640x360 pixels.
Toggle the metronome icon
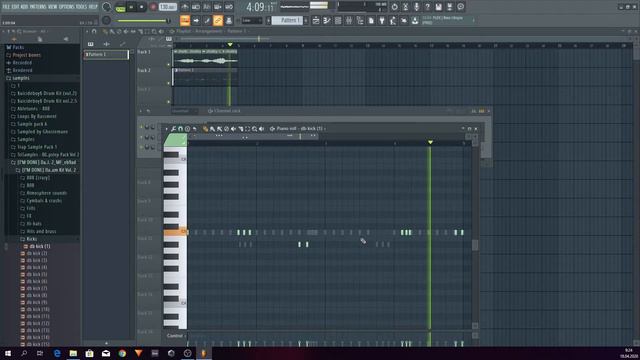coord(185,7)
